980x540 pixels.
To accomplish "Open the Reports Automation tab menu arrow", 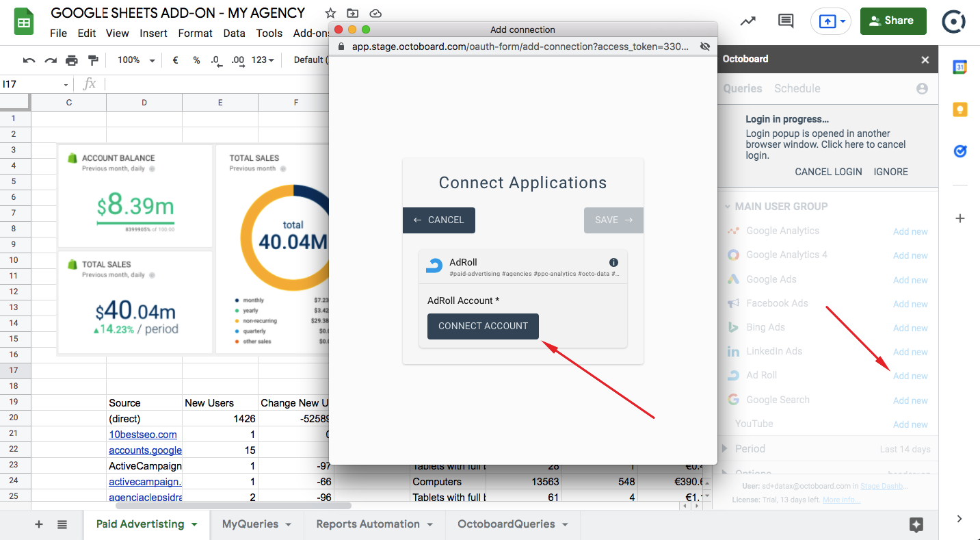I will (430, 525).
